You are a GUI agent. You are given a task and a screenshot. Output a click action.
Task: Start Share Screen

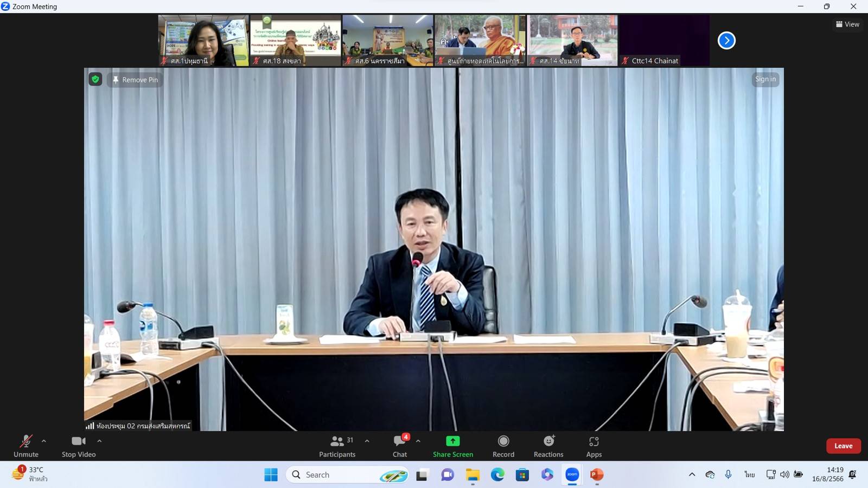[x=453, y=446]
